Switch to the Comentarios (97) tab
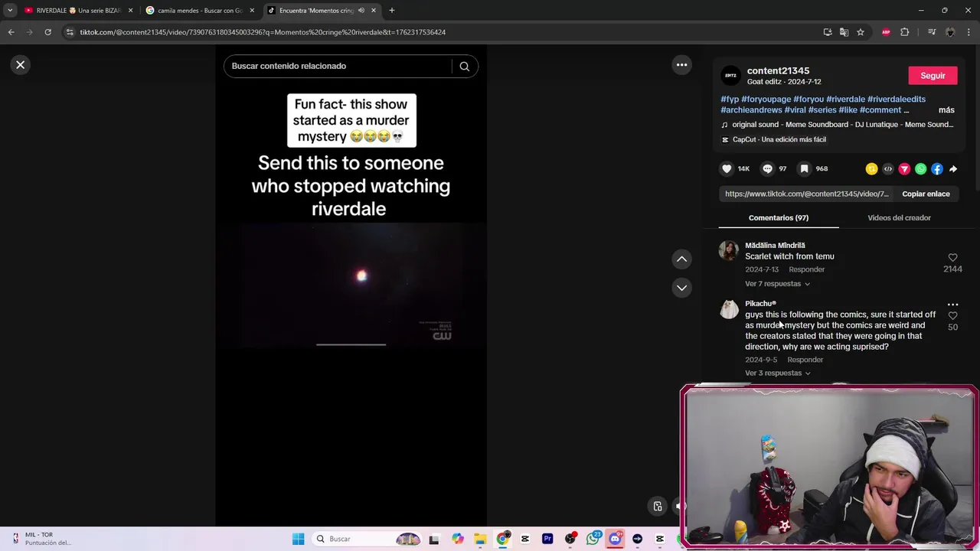Screen dimensions: 980x551 (779, 218)
